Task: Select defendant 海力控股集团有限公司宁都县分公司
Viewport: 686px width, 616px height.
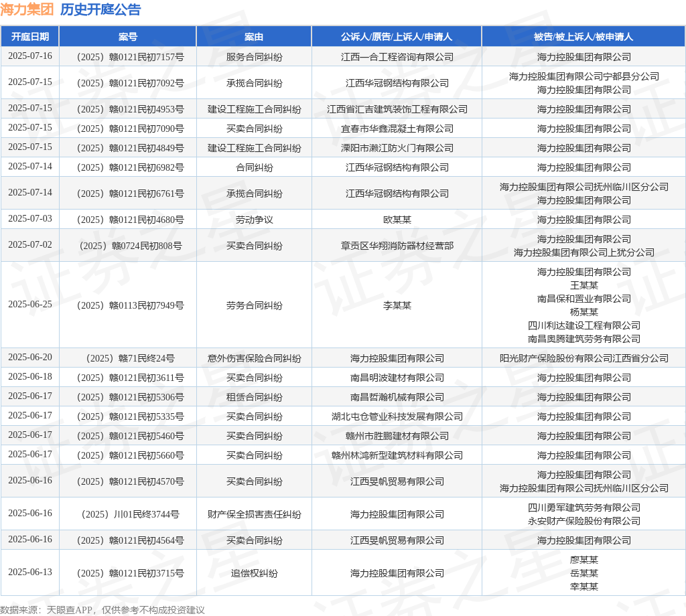Action: coord(584,76)
